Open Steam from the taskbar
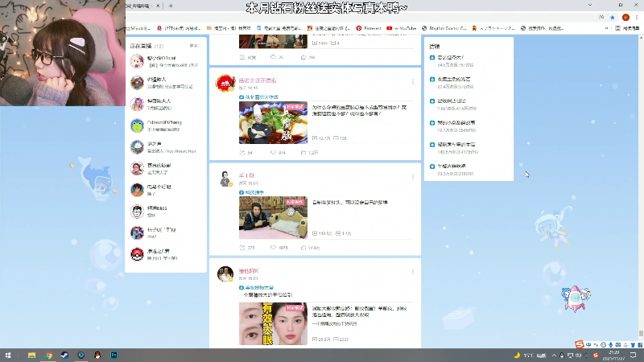644x362 pixels. pyautogui.click(x=65, y=355)
